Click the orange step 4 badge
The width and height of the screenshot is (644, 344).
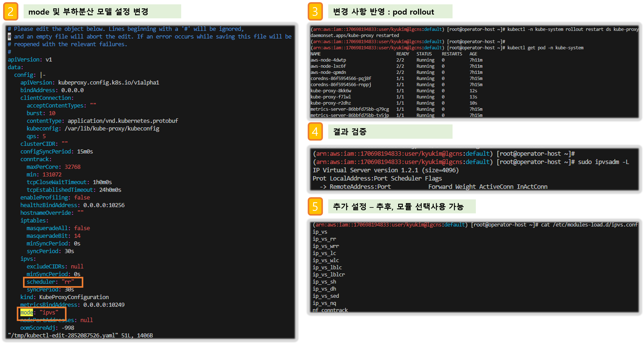pos(315,132)
